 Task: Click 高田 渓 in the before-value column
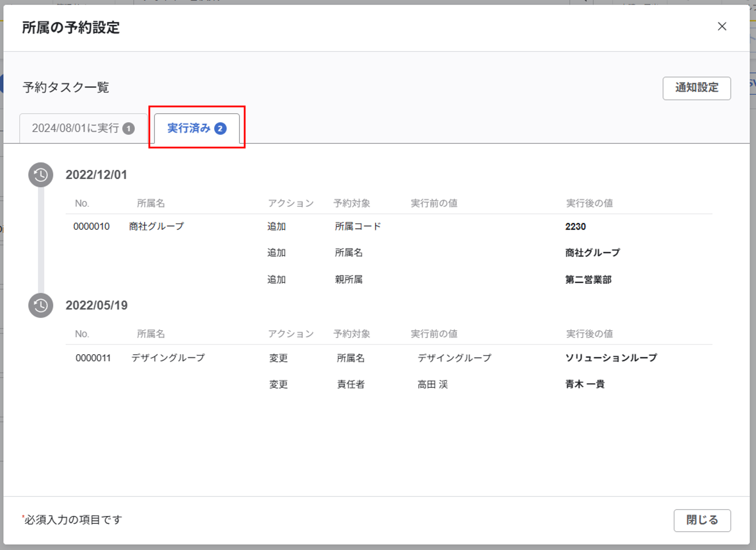click(x=433, y=384)
